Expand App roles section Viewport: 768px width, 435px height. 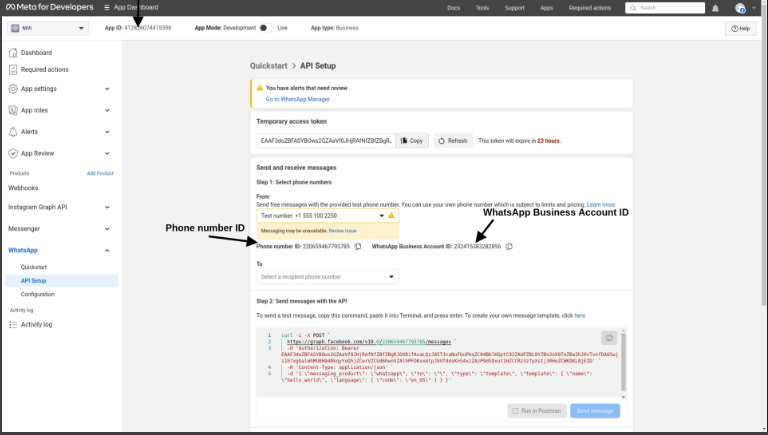pyautogui.click(x=107, y=110)
